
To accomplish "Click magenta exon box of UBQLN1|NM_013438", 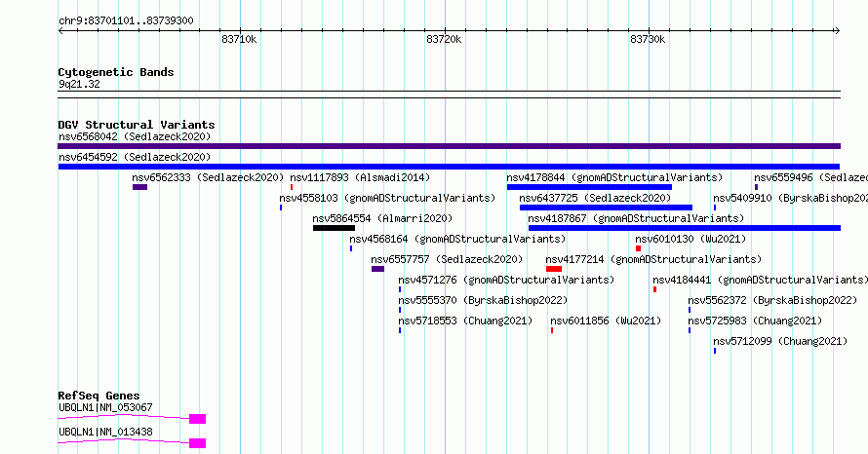I will coord(198,443).
